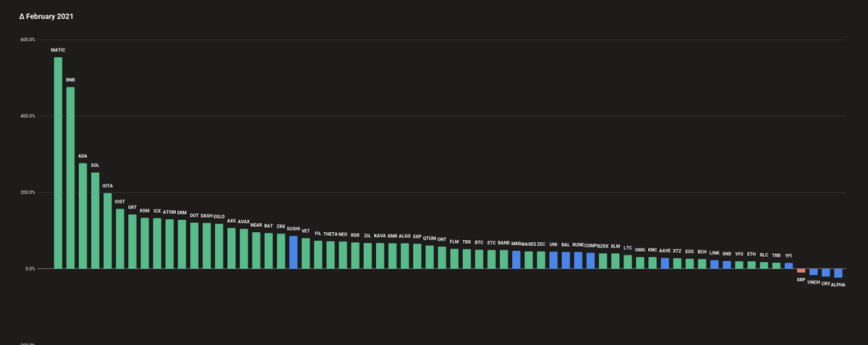Click the ALGO label text
Image resolution: width=868 pixels, height=345 pixels.
pos(404,236)
